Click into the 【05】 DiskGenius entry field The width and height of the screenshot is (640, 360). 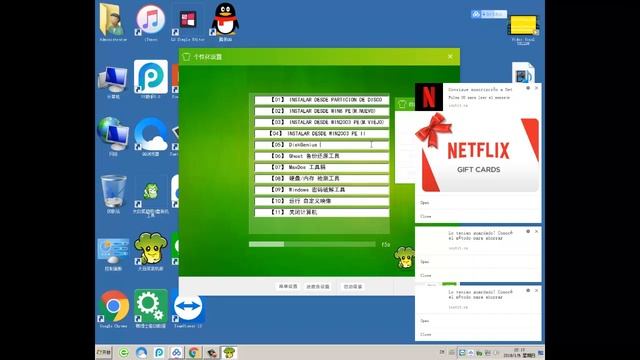coord(322,144)
